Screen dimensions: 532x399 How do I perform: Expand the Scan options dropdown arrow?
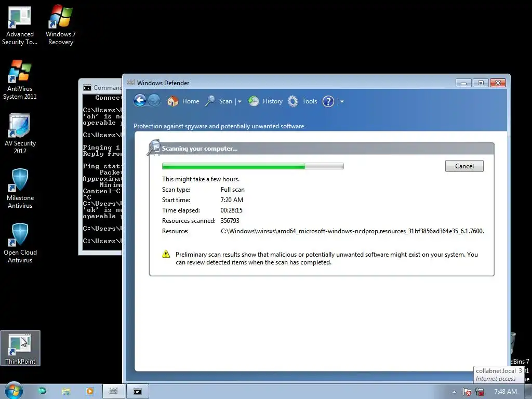(240, 101)
